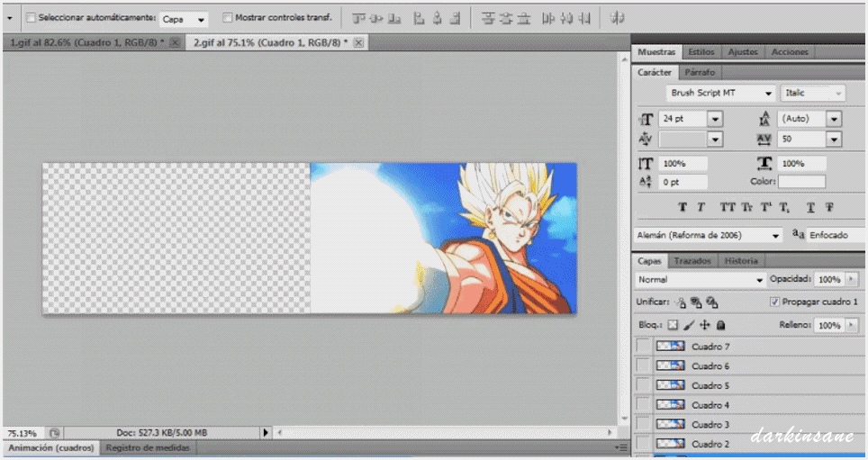Apply Superscript text style
Image resolution: width=868 pixels, height=460 pixels.
tap(766, 207)
